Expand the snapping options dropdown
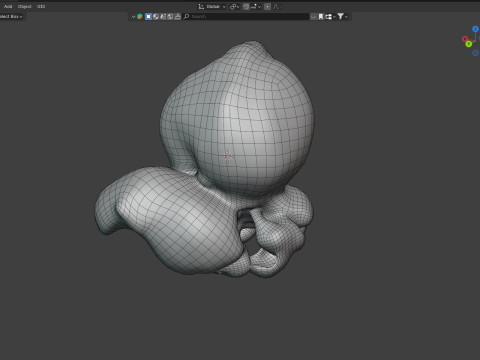Viewport: 480px width, 360px height. click(256, 7)
